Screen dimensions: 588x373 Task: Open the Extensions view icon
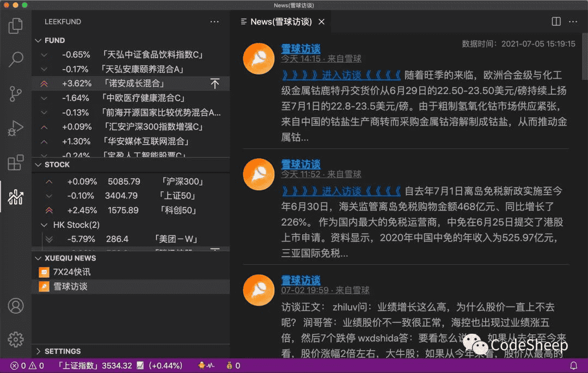(15, 163)
